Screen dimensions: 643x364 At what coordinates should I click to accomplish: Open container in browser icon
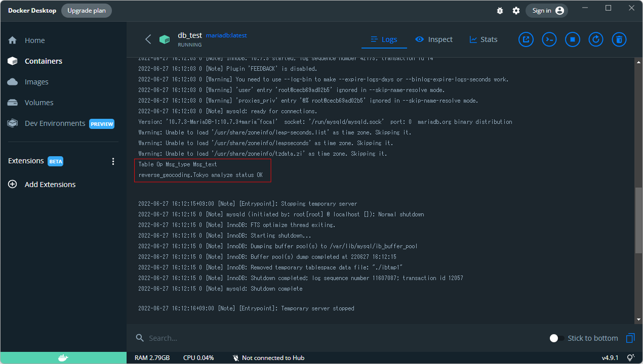[x=526, y=39]
